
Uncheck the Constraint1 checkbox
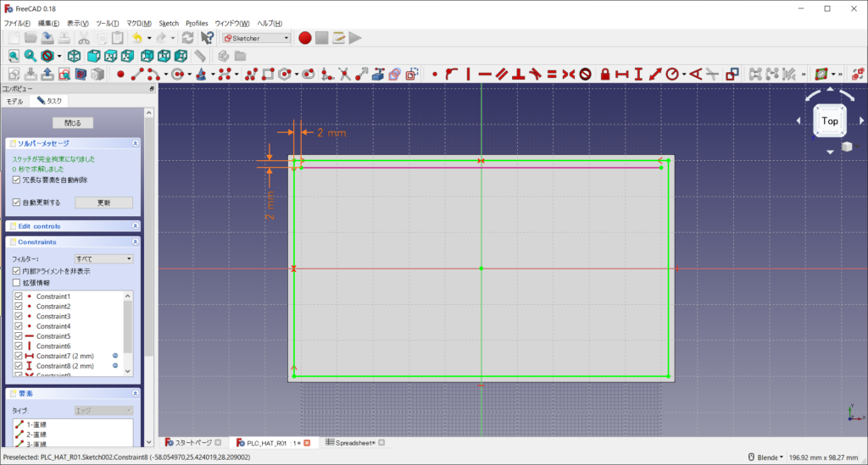(x=19, y=296)
